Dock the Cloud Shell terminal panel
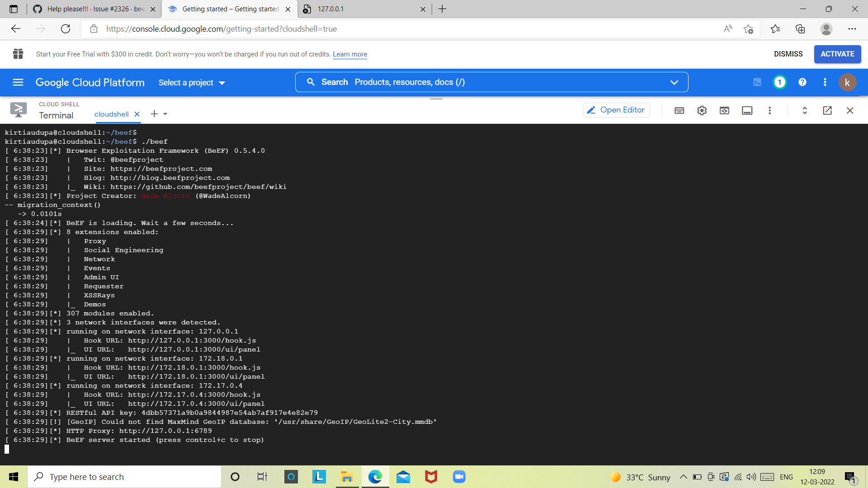868x488 pixels. point(747,110)
